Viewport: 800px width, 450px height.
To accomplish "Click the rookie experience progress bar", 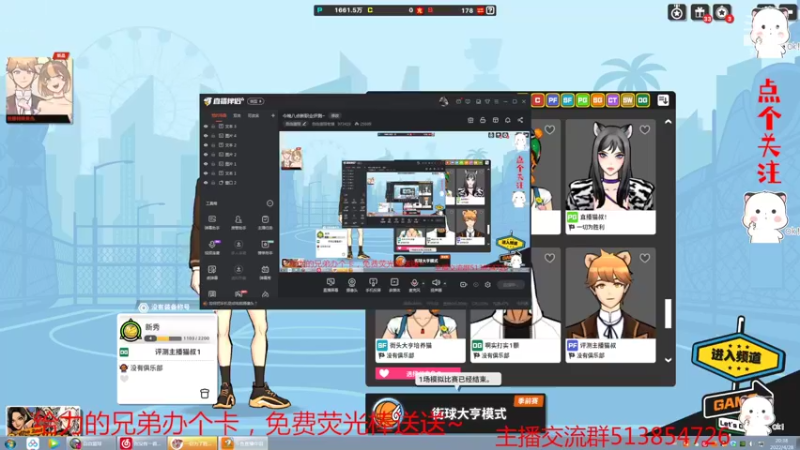I will tap(163, 338).
